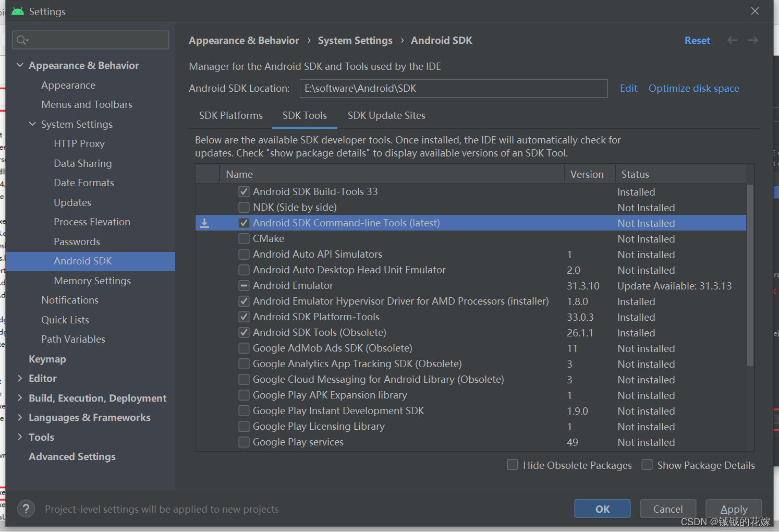Screen dimensions: 779x532
Task: Check Google Cloud Messaging for Android Library
Action: click(x=244, y=379)
